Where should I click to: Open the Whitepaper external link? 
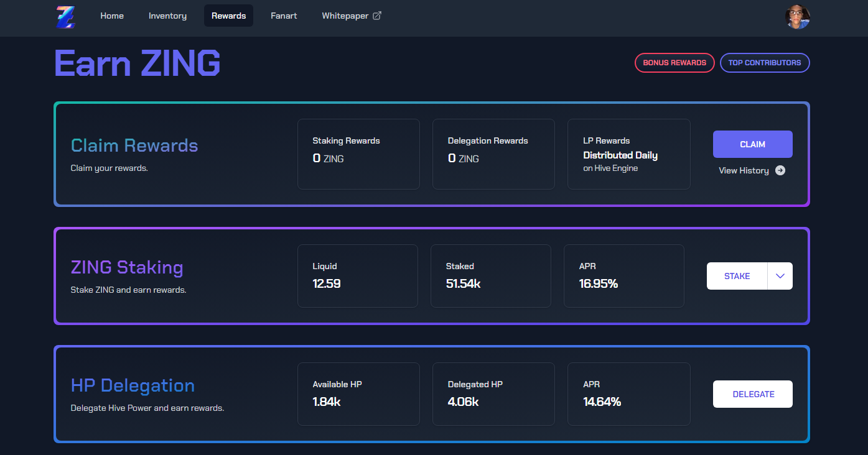pyautogui.click(x=352, y=16)
